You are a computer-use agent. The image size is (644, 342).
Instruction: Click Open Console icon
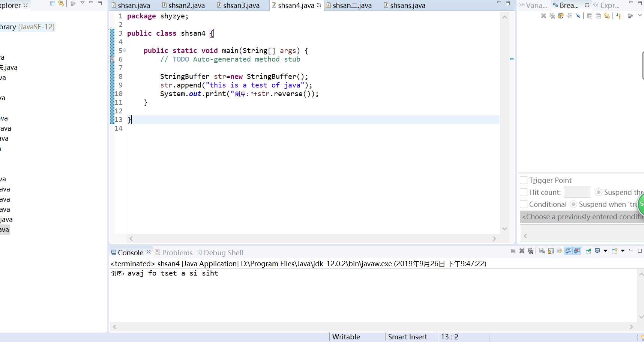pyautogui.click(x=614, y=251)
